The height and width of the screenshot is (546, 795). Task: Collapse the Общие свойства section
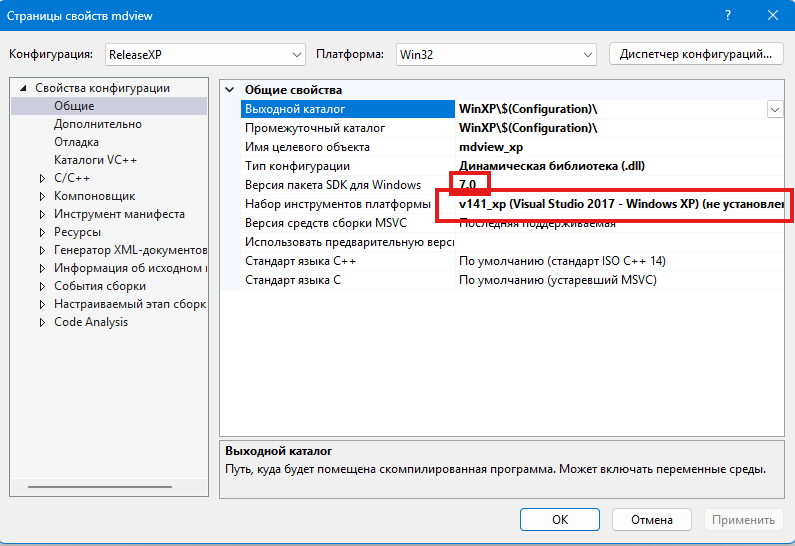pos(232,90)
